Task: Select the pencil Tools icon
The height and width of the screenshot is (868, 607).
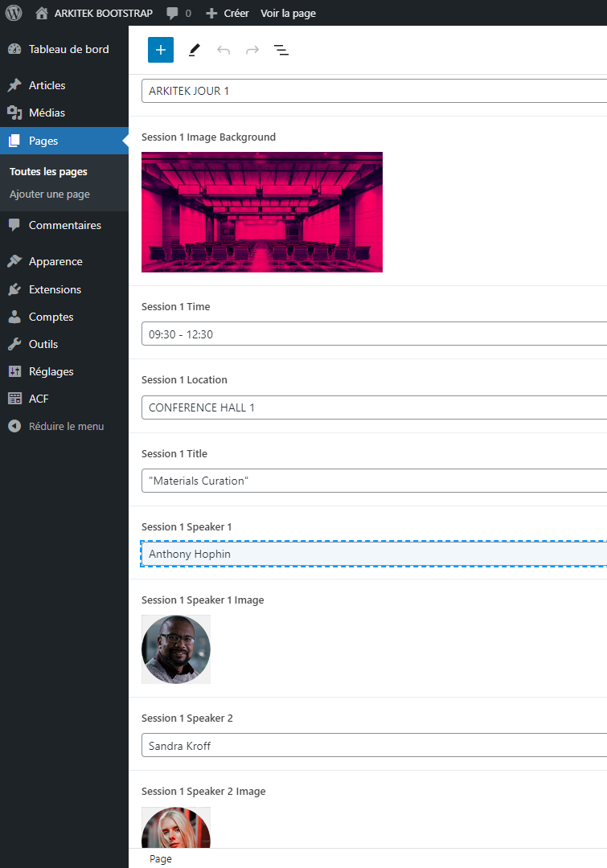Action: [x=194, y=50]
